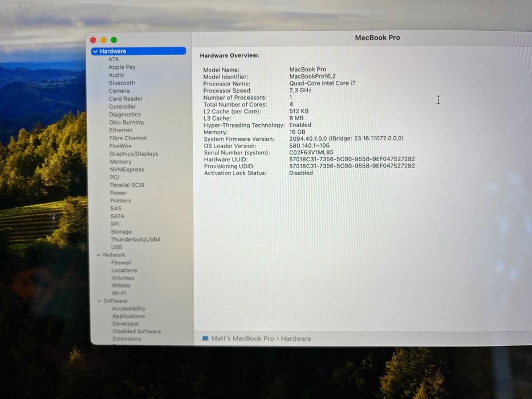Select SPI in the sidebar
The height and width of the screenshot is (399, 532).
[115, 224]
